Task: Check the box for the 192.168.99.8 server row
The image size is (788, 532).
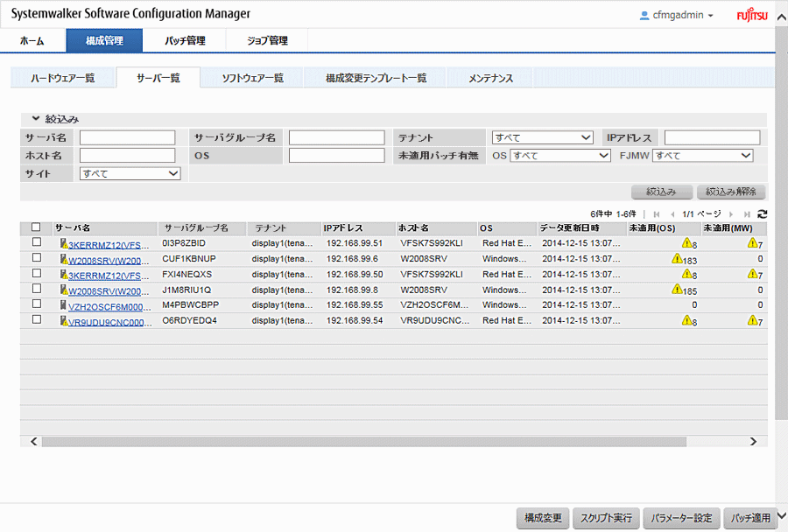Action: (37, 289)
